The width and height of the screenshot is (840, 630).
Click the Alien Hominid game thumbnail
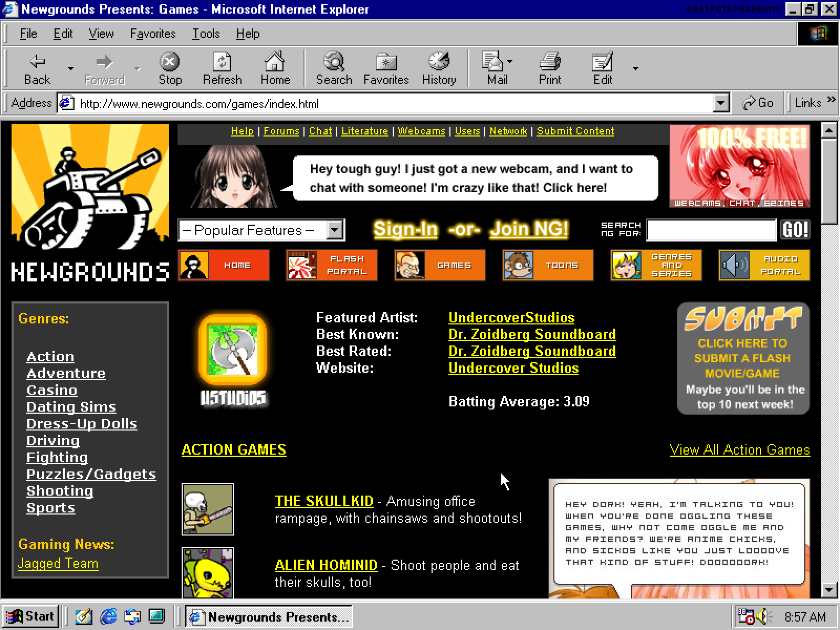point(208,573)
